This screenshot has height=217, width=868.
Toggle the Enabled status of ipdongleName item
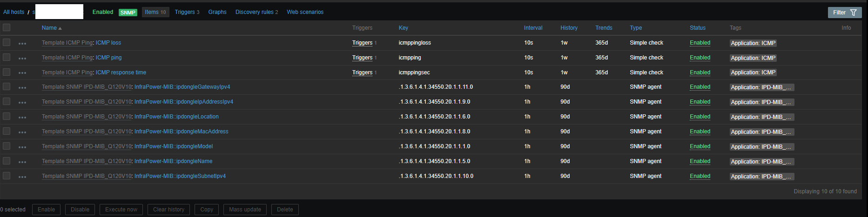click(x=700, y=161)
